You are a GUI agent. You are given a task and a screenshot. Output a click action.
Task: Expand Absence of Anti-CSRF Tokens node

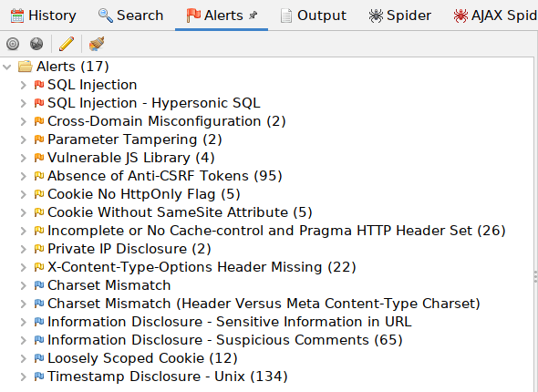coord(23,176)
